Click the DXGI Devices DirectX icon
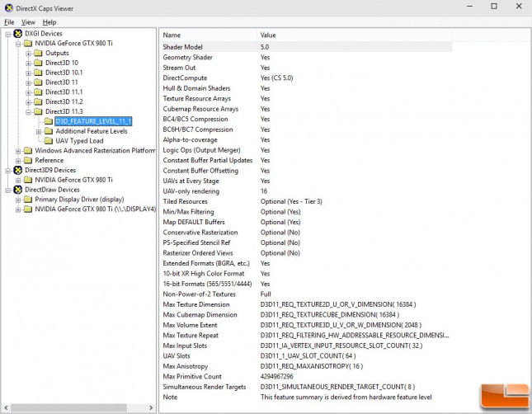Image resolution: width=532 pixels, height=414 pixels. pos(17,34)
